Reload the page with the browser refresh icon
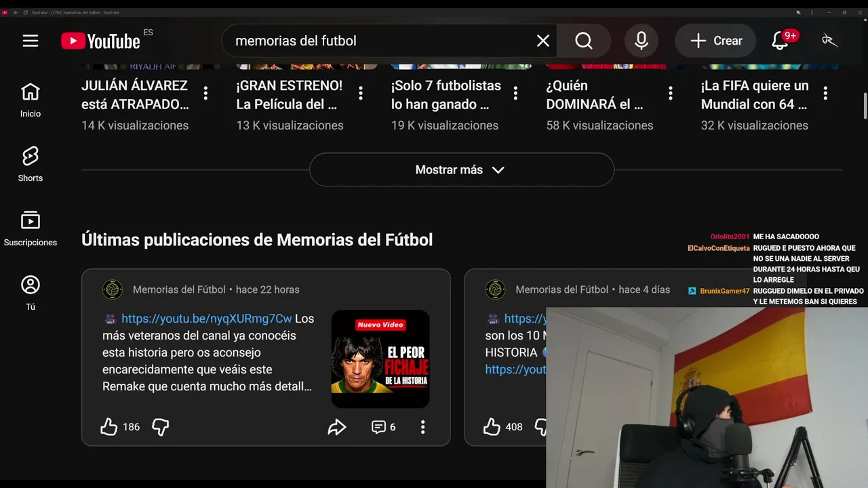This screenshot has width=868, height=488. click(25, 12)
